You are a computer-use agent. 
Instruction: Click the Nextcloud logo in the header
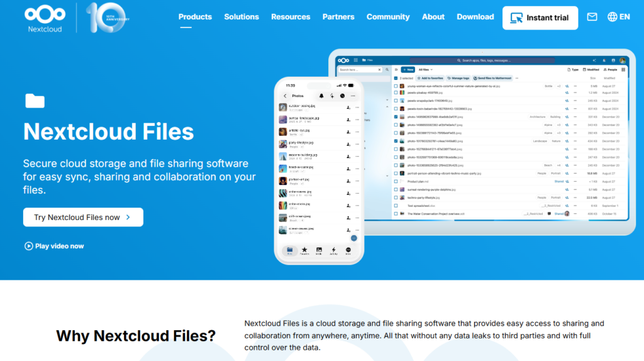[45, 18]
